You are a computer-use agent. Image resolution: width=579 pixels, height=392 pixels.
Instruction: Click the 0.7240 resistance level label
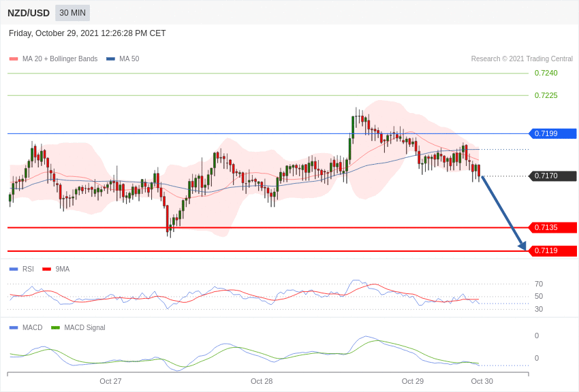546,73
